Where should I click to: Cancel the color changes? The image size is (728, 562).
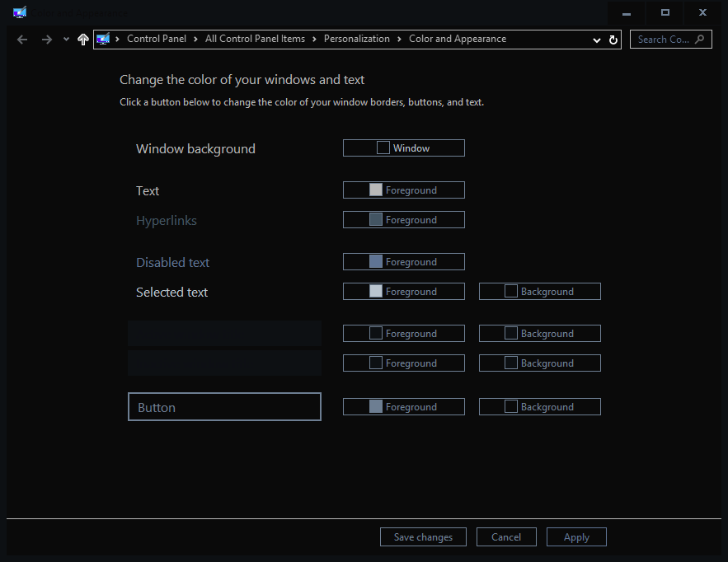(x=506, y=537)
